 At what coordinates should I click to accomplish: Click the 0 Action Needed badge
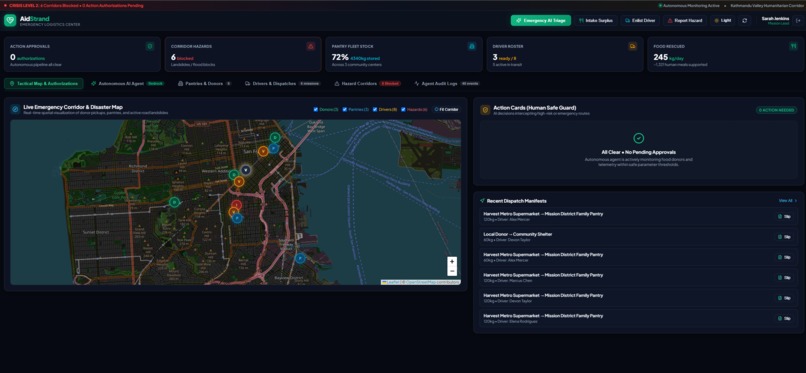tap(776, 110)
